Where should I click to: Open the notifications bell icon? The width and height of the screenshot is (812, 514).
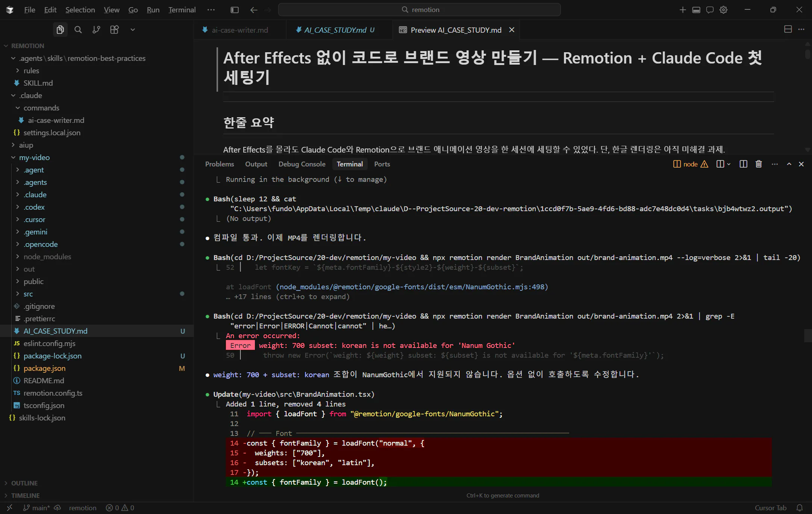pos(800,508)
